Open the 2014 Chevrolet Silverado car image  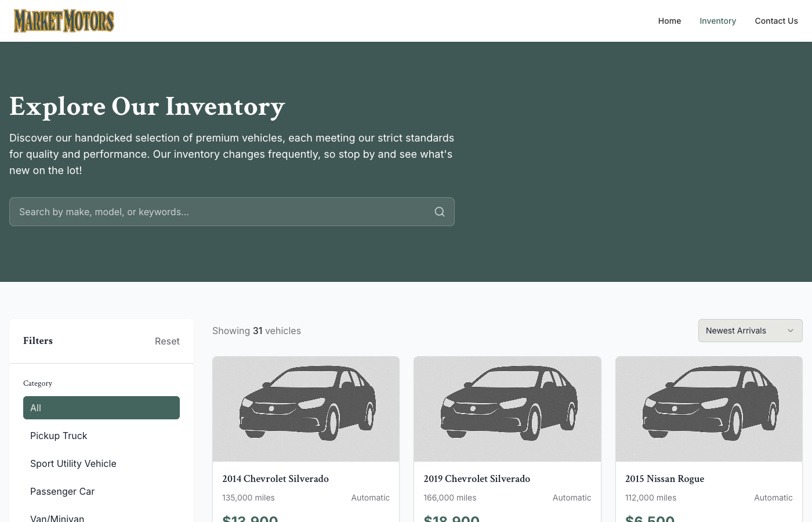tap(306, 409)
